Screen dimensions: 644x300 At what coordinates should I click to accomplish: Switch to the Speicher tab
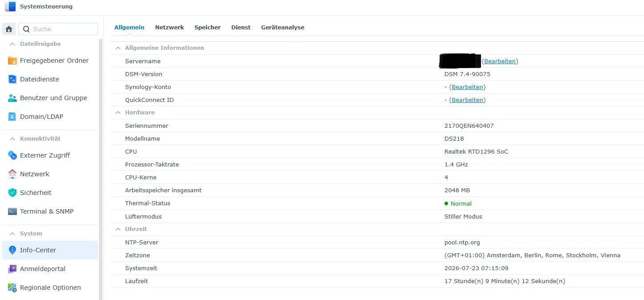[x=208, y=27]
